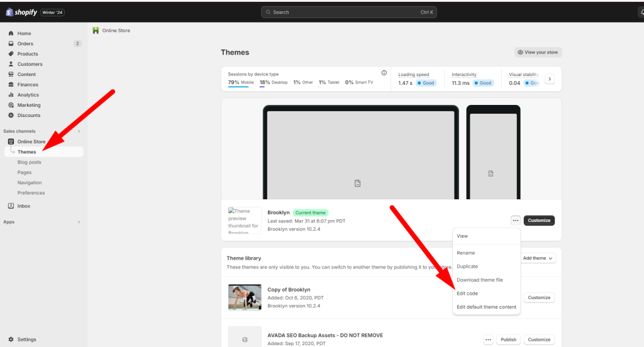This screenshot has height=347, width=644.
Task: Click the Finances bank icon
Action: (x=11, y=85)
